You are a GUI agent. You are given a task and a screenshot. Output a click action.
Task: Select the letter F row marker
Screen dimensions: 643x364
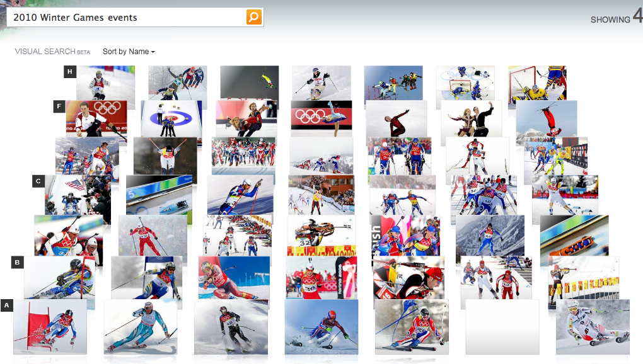pyautogui.click(x=59, y=106)
